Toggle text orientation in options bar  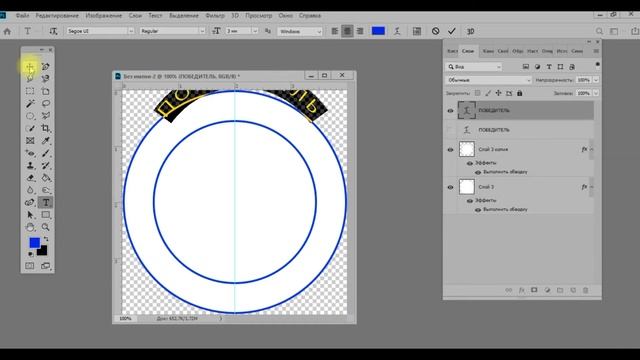[x=53, y=31]
